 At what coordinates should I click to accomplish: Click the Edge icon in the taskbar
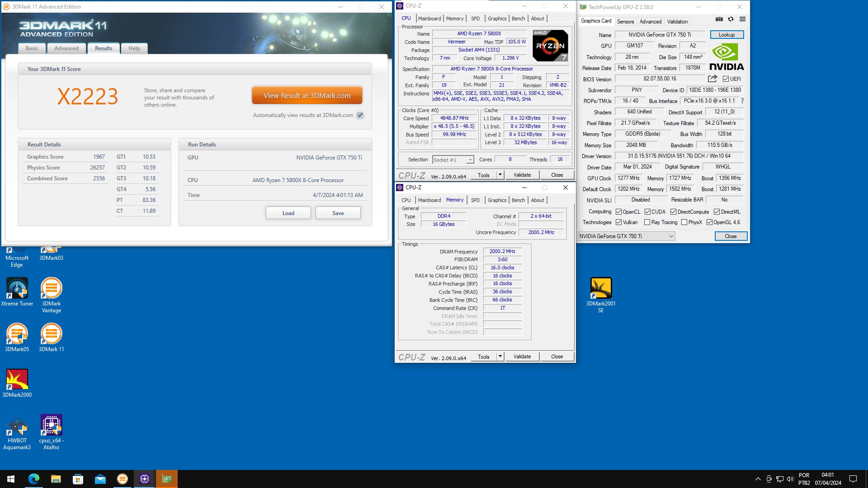[x=33, y=479]
